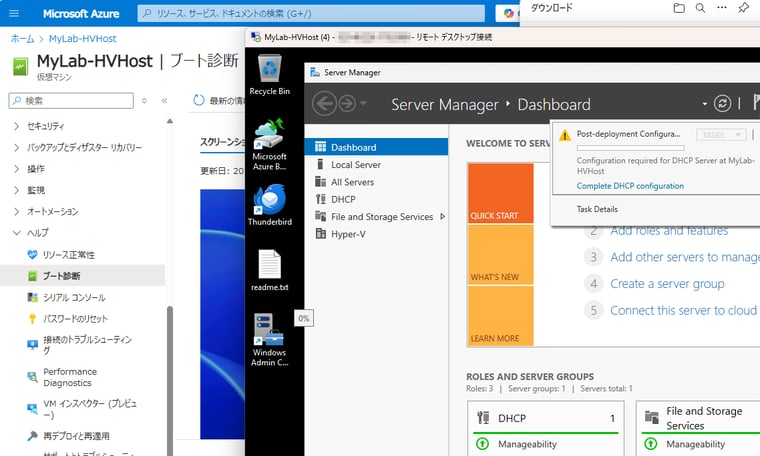Expand the 監視 menu section
Screen dimensions: 760x456
(17, 190)
